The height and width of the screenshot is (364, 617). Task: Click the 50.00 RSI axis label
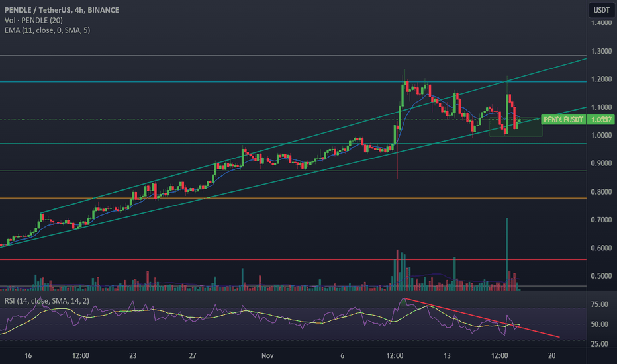(x=600, y=324)
